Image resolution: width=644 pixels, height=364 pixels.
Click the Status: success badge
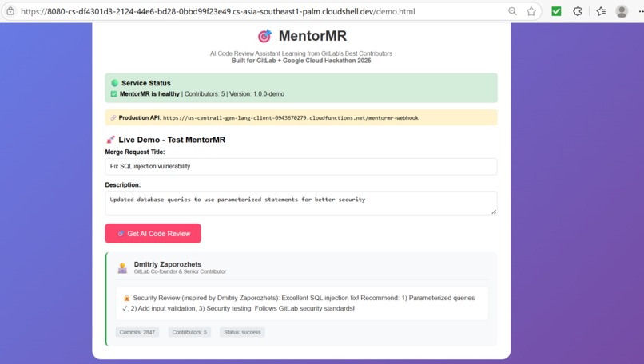point(242,332)
